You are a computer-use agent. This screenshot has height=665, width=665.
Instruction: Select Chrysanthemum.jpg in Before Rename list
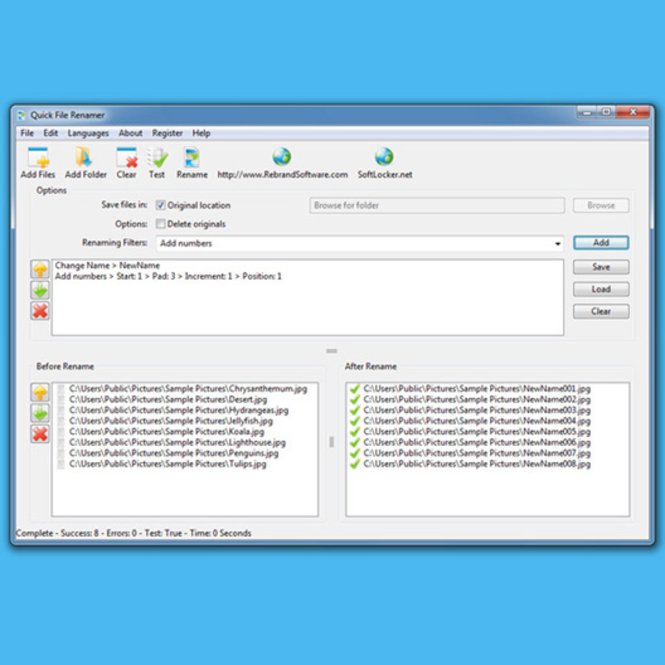click(188, 388)
